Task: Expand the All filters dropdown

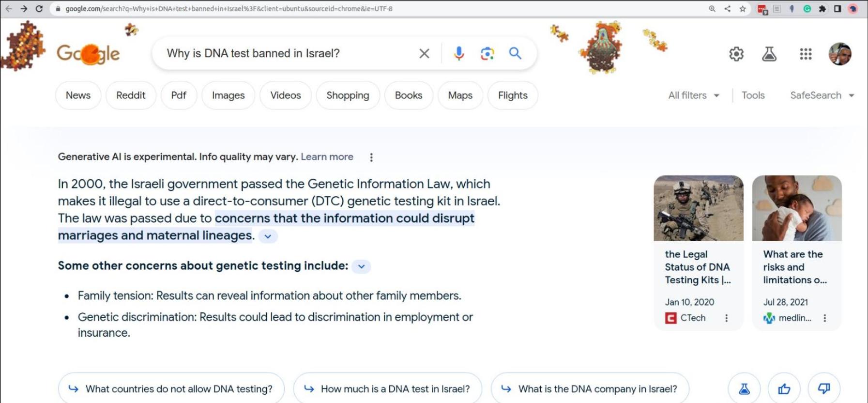Action: 693,95
